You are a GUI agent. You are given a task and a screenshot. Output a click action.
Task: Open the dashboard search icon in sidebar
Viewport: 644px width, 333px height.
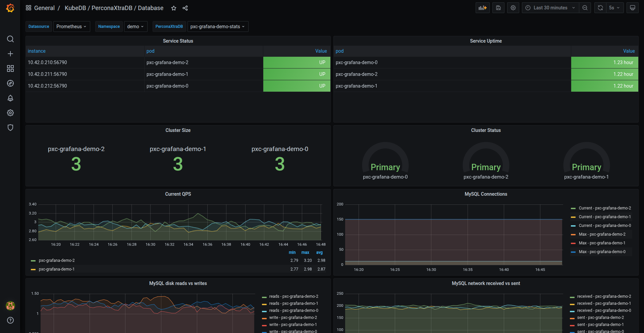[10, 39]
